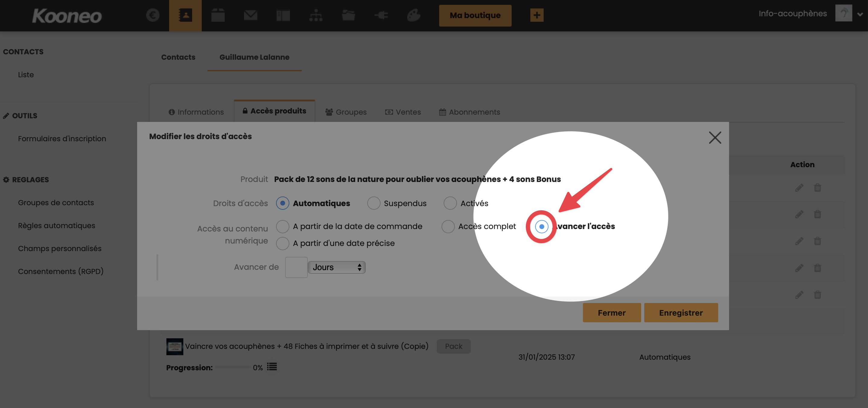The image size is (868, 408).
Task: Click the Kooneo logo
Action: tap(67, 16)
